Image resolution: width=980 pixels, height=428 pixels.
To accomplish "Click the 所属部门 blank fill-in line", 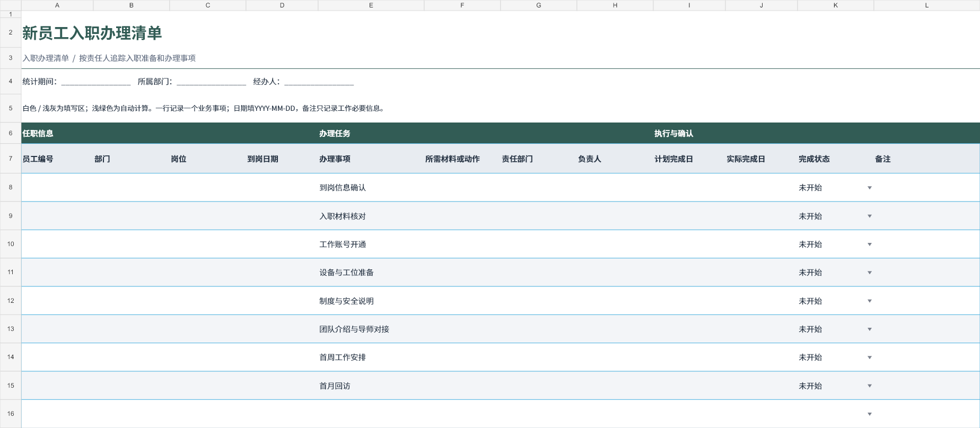I will click(x=212, y=82).
